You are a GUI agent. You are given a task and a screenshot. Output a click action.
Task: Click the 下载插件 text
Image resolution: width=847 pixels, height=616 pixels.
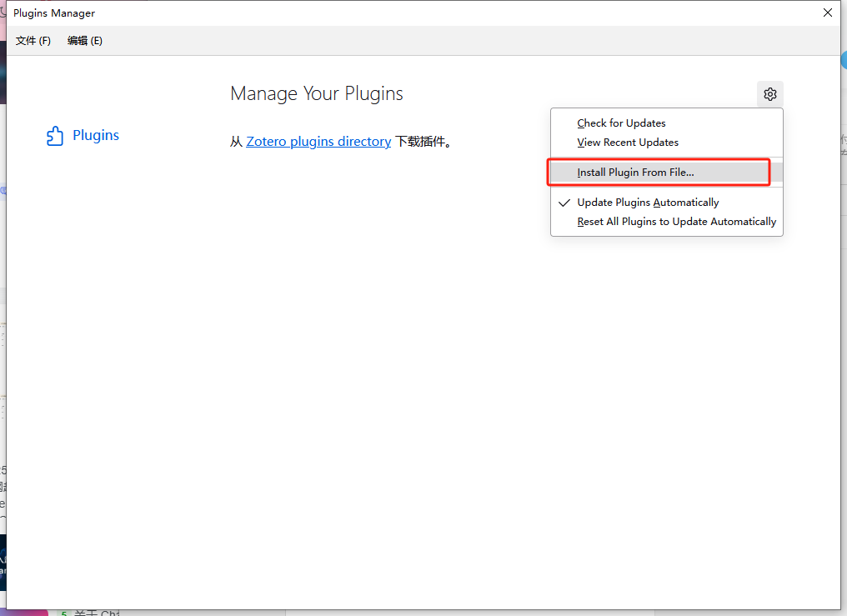(x=423, y=142)
